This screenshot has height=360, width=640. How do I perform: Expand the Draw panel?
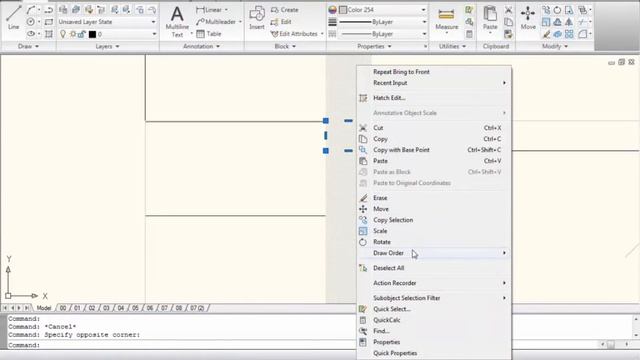(28, 46)
